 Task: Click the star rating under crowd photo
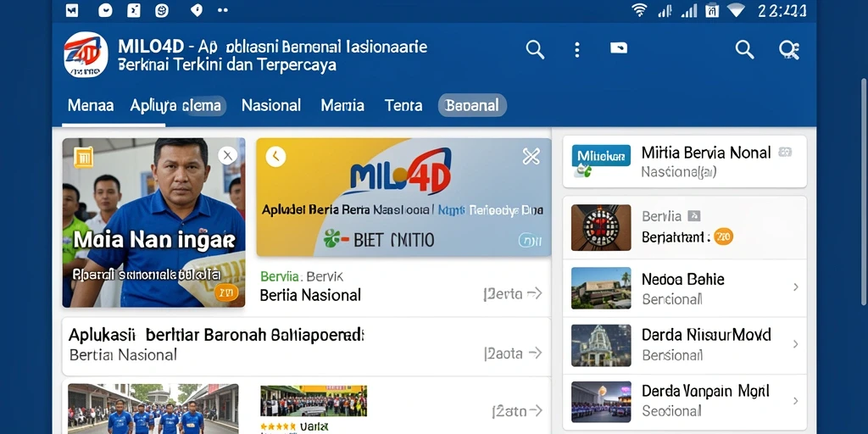click(x=278, y=427)
